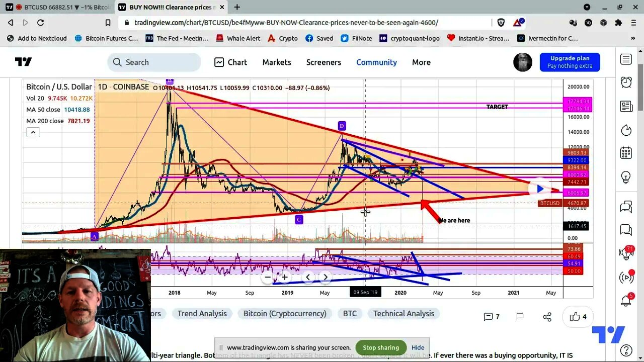Open the Ivermectin for C... bookmark
Screen dimensions: 644x362
pyautogui.click(x=547, y=38)
